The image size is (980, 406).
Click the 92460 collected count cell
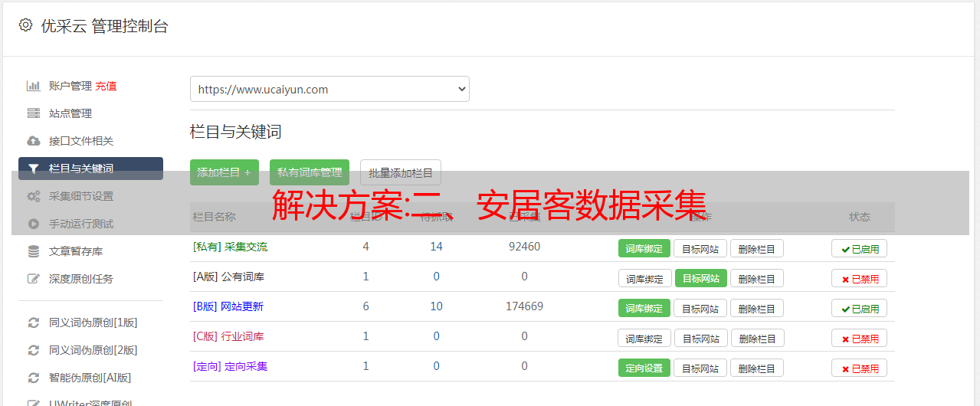tap(524, 247)
